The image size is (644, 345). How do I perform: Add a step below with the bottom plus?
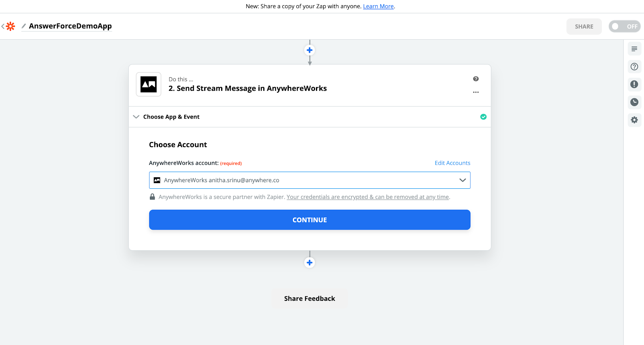click(309, 263)
